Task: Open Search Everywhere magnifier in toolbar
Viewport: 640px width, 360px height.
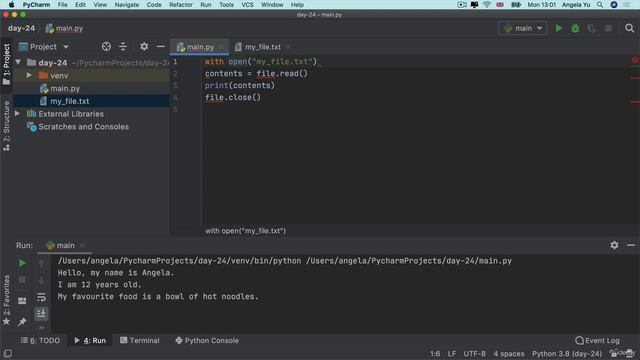Action: click(x=629, y=28)
